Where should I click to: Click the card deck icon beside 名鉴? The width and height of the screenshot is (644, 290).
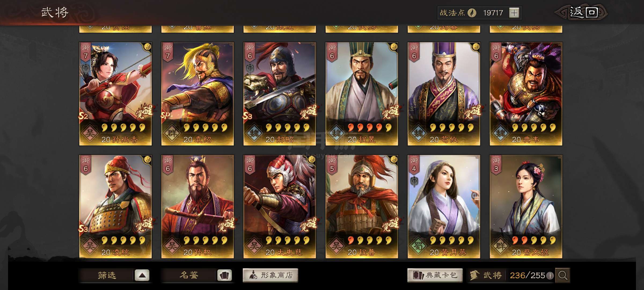pos(224,275)
